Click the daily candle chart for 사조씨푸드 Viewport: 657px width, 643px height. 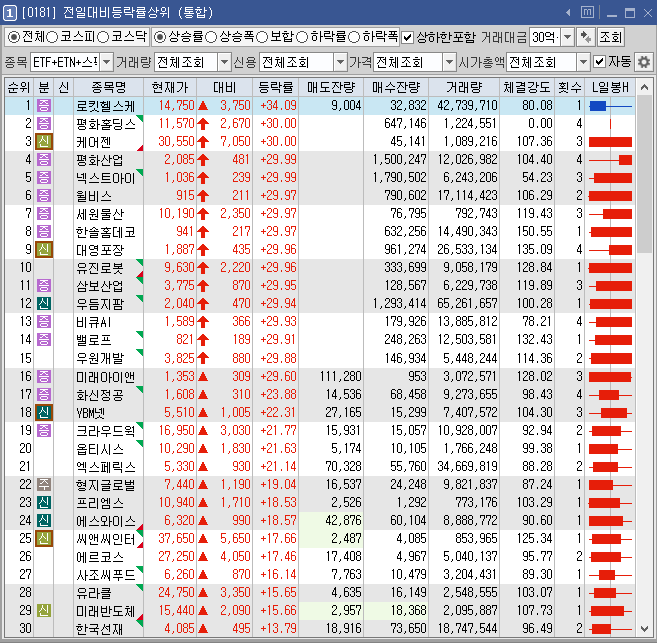[610, 574]
